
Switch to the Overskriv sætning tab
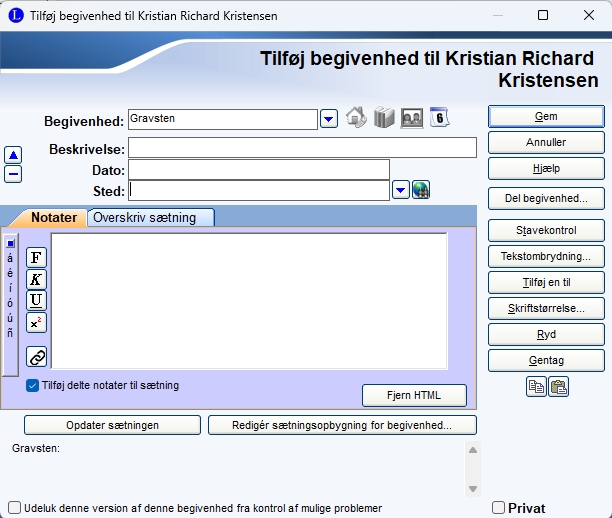[151, 217]
